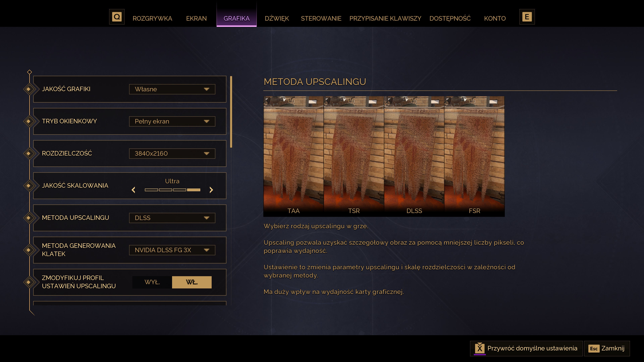
Task: Click the TAA comparison thumbnail
Action: [x=293, y=156]
